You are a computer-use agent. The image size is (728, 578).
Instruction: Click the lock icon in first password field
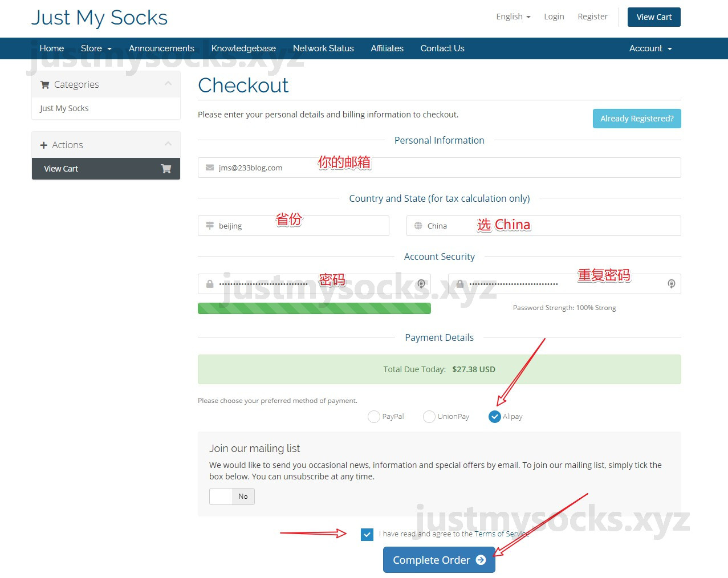coord(210,284)
